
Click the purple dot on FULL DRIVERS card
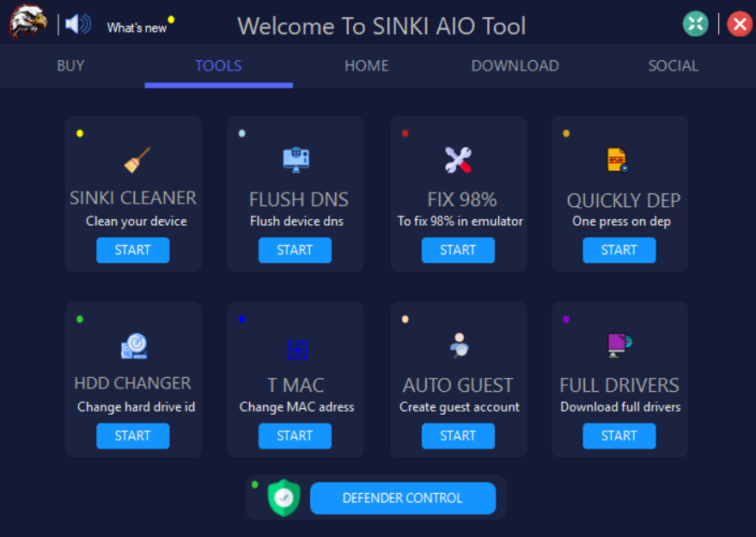(x=566, y=319)
